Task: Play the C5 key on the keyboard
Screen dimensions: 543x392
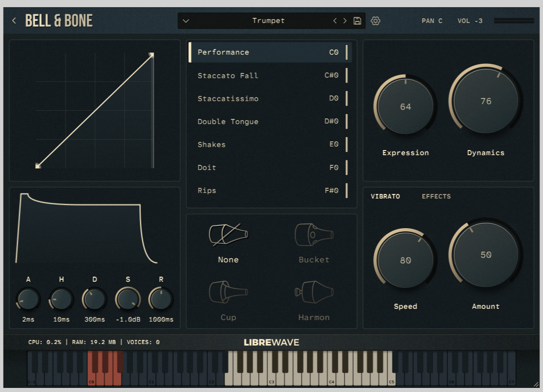Action: coord(391,378)
